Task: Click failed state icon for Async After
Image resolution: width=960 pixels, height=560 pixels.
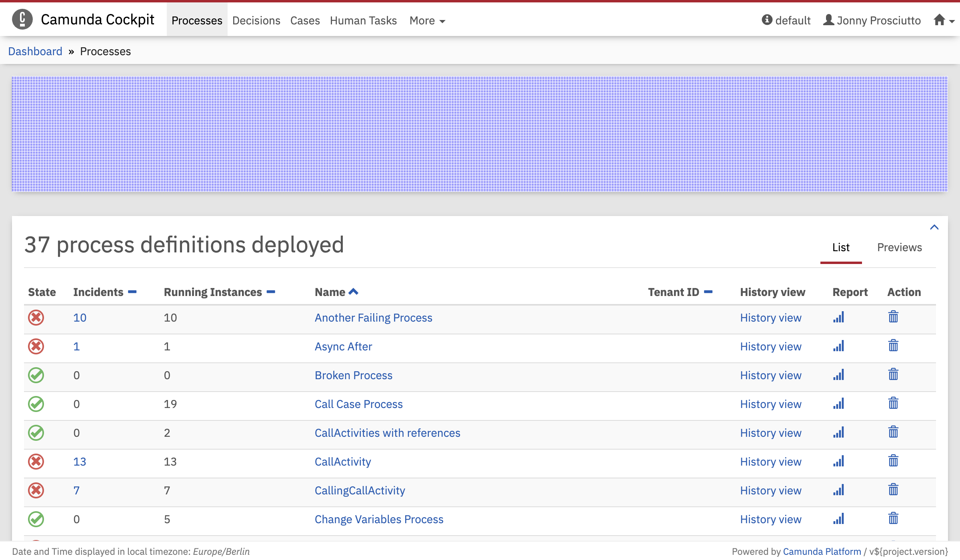Action: pos(36,346)
